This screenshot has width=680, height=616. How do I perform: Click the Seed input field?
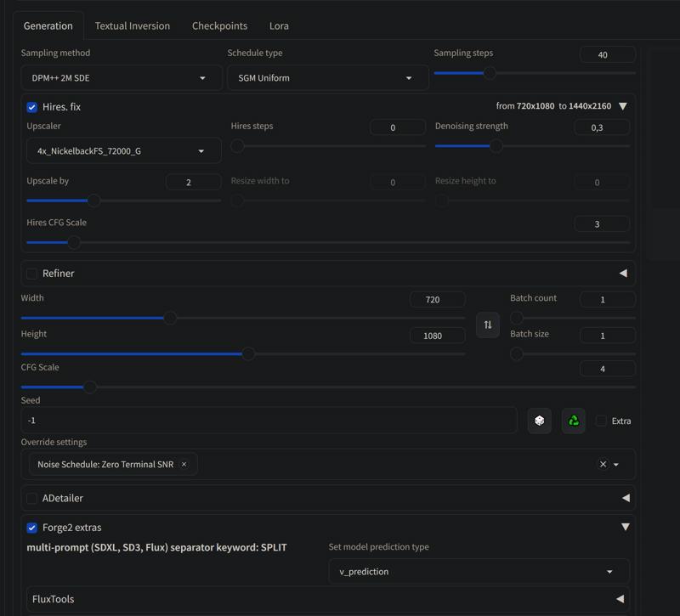click(x=269, y=421)
